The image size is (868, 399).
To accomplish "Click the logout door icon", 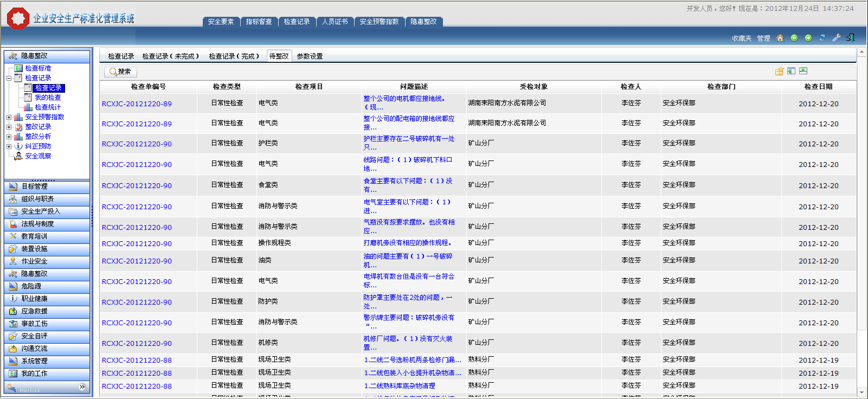I will coord(850,38).
